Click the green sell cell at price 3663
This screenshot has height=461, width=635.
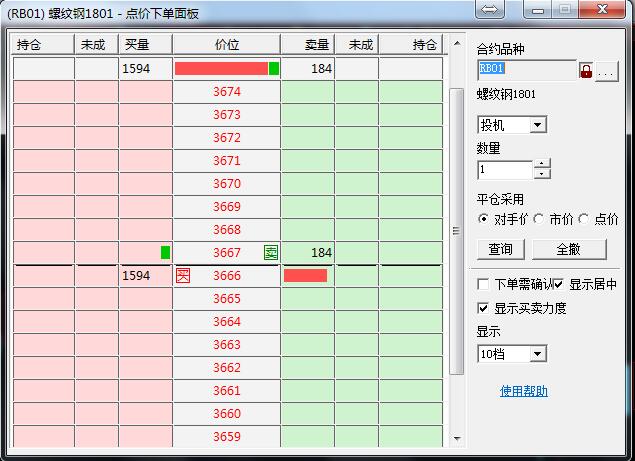(x=308, y=345)
